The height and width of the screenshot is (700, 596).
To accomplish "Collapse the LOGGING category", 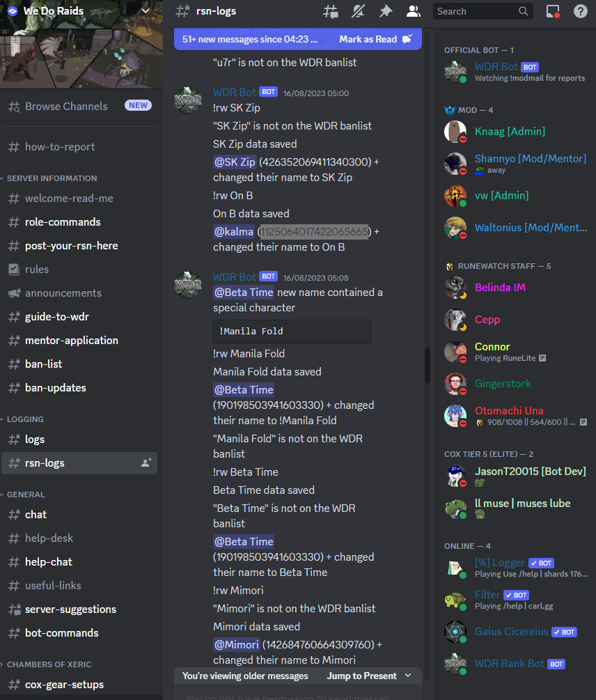I will click(x=22, y=419).
